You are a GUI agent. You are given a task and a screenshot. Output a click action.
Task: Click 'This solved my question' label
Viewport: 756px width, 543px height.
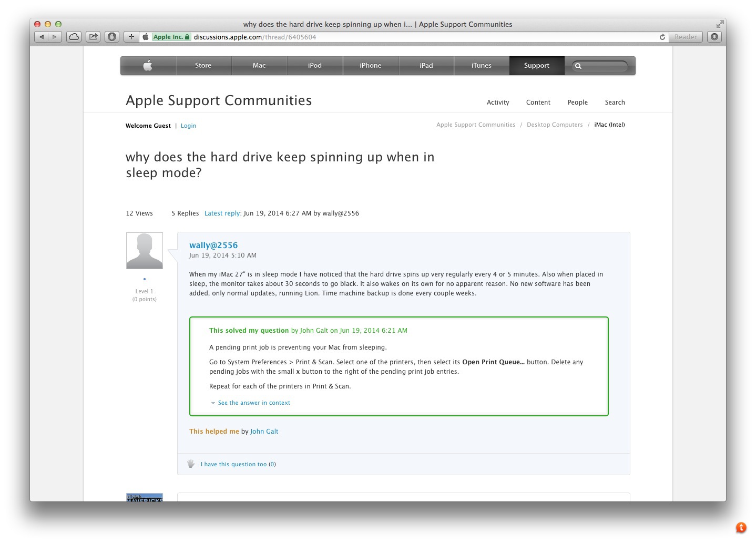tap(249, 331)
